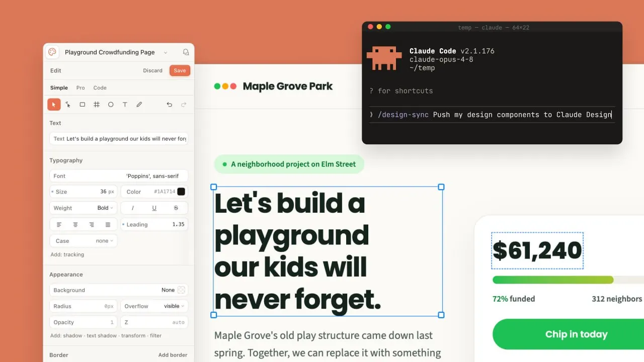Open the text color swatch
The image size is (644, 362).
(x=181, y=192)
